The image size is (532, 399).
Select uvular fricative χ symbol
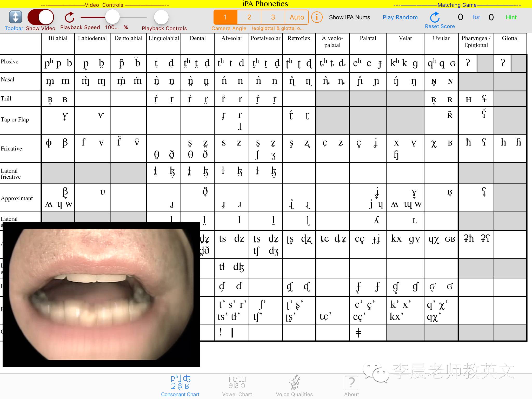tap(434, 144)
